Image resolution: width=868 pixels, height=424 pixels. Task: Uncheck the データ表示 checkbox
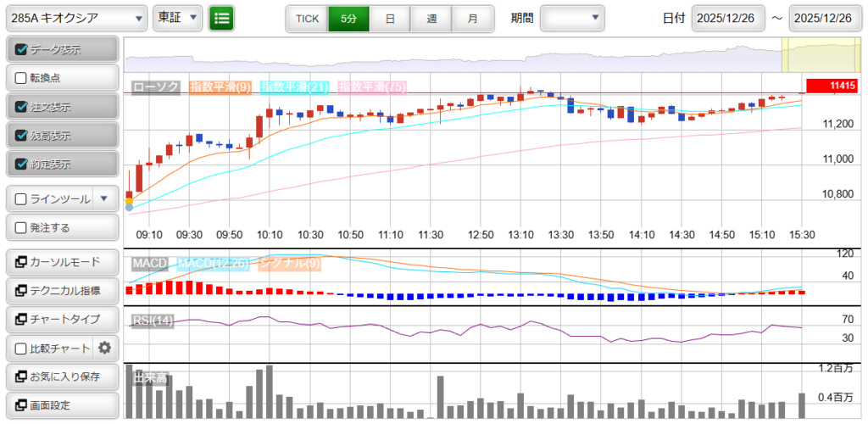click(x=22, y=50)
